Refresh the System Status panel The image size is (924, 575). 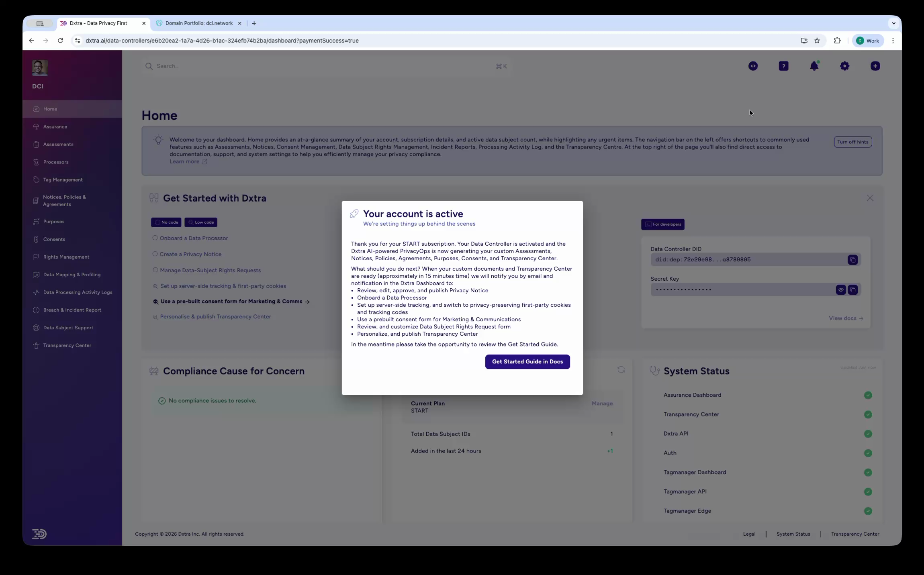coord(621,370)
